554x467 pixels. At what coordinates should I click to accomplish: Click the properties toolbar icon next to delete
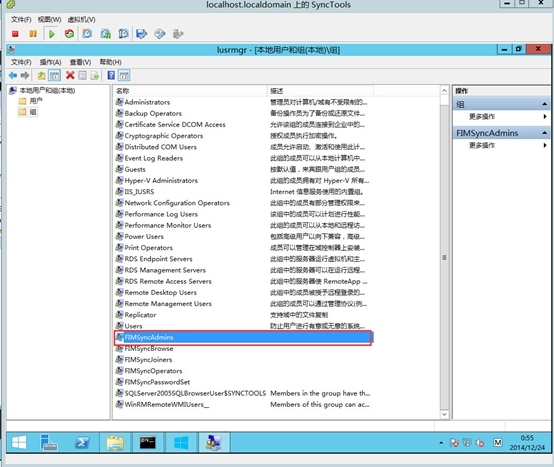point(82,75)
